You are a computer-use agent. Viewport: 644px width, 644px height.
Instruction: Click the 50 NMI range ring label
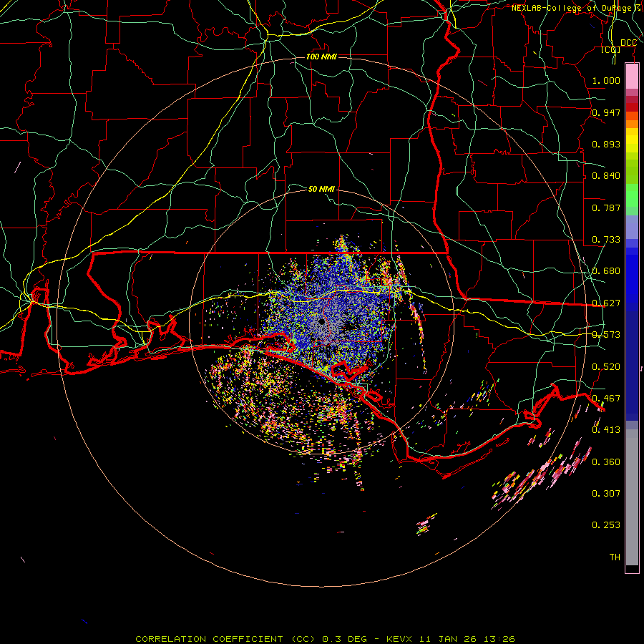point(321,189)
